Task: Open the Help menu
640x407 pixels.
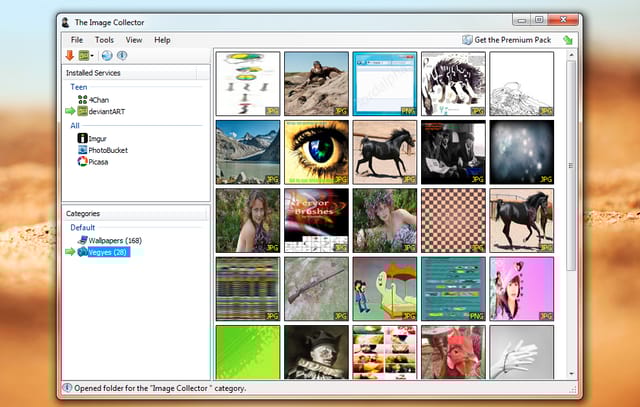Action: click(162, 40)
